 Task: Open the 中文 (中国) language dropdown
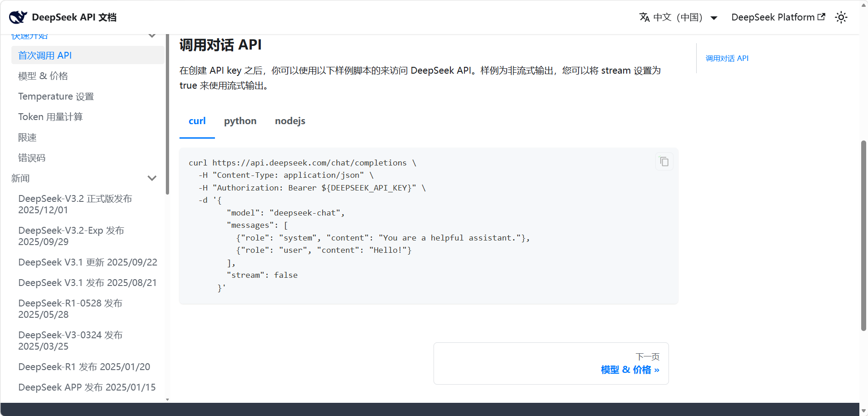point(679,17)
